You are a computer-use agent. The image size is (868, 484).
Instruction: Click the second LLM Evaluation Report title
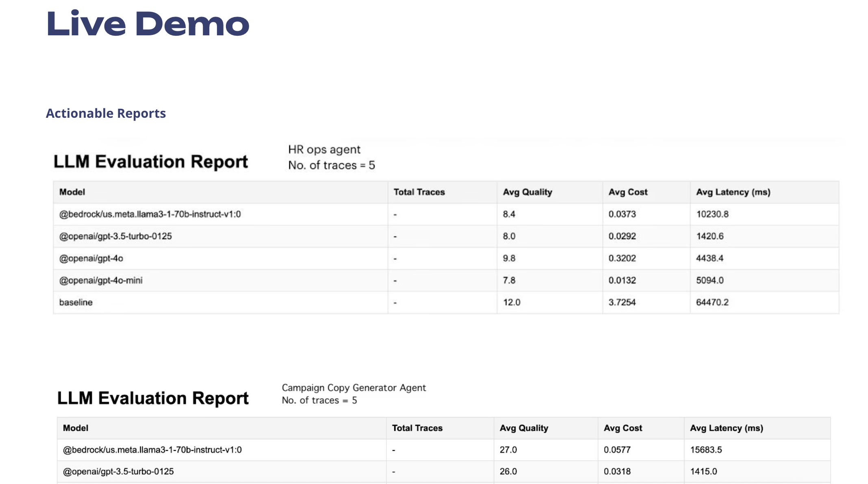click(153, 398)
